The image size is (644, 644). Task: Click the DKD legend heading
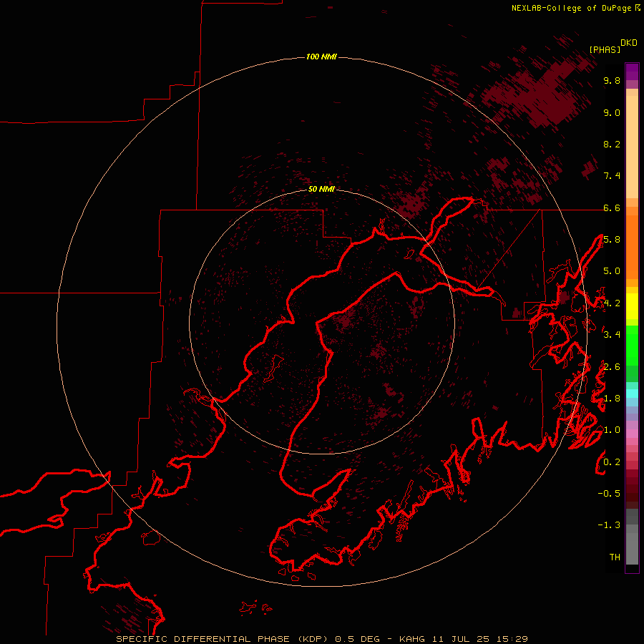click(629, 43)
